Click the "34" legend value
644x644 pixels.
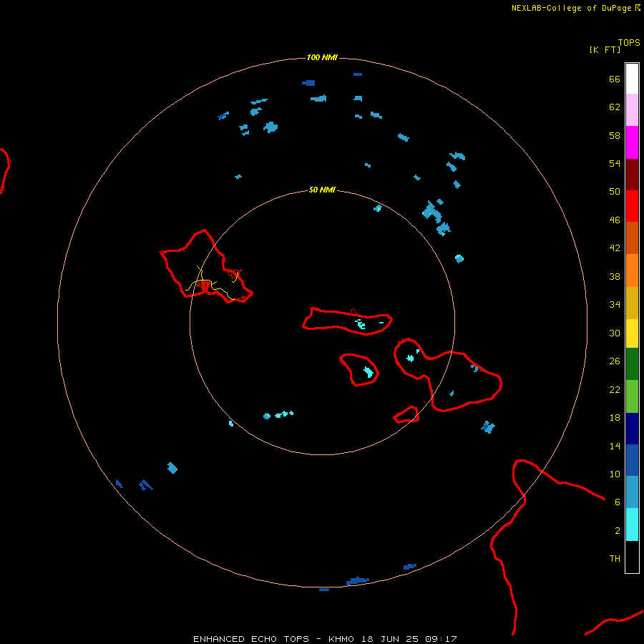point(615,305)
